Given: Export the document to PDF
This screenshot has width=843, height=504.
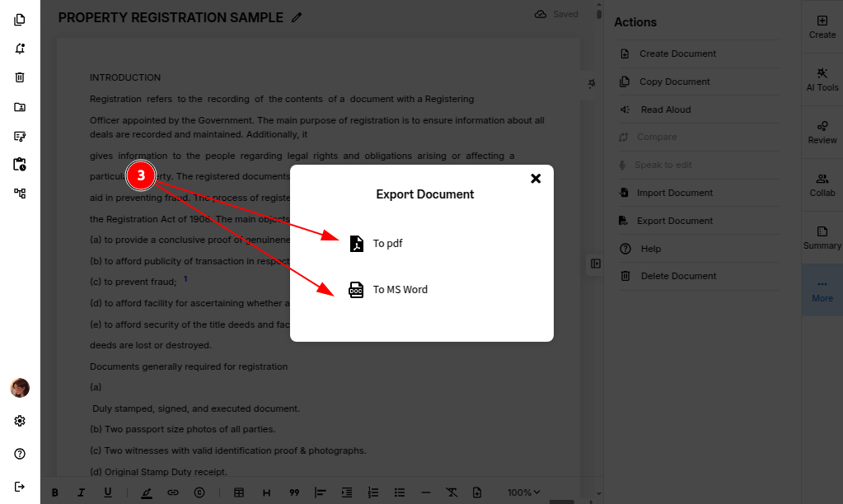Looking at the screenshot, I should pos(387,244).
